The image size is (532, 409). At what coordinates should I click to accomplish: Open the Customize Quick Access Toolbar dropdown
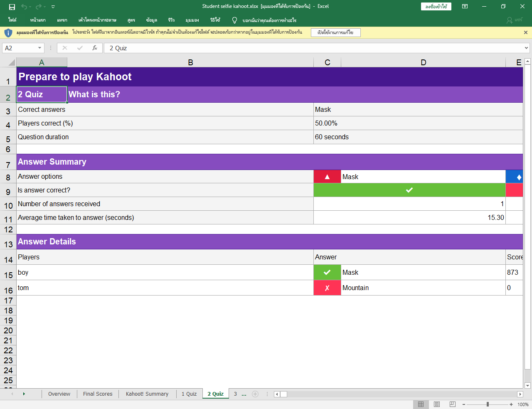pyautogui.click(x=53, y=7)
